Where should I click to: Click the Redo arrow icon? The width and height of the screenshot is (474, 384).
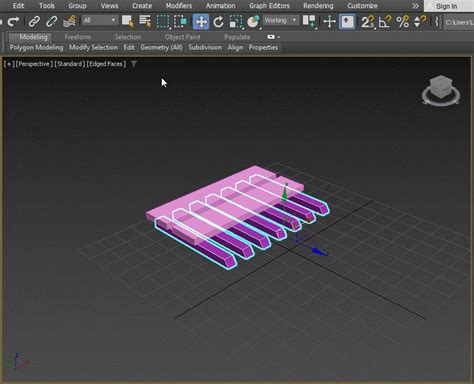13,22
